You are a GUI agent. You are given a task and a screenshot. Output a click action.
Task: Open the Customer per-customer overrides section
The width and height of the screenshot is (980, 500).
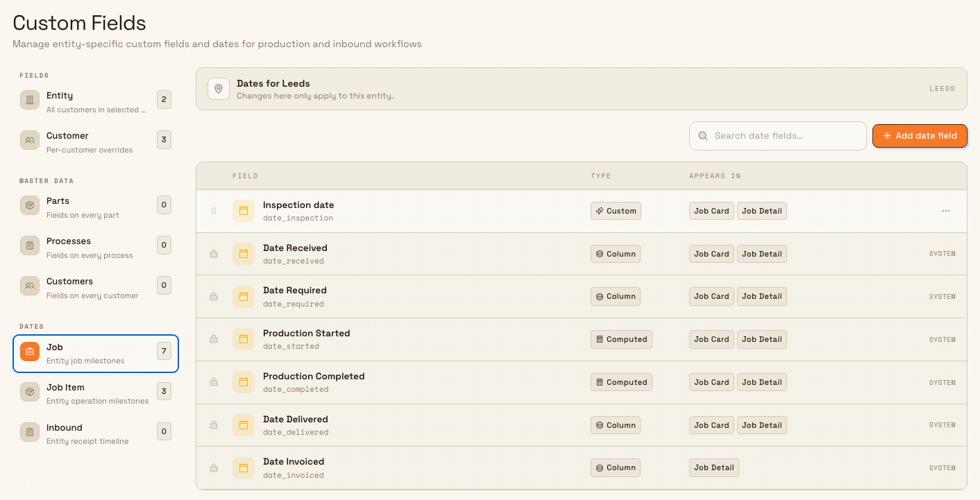coord(96,142)
